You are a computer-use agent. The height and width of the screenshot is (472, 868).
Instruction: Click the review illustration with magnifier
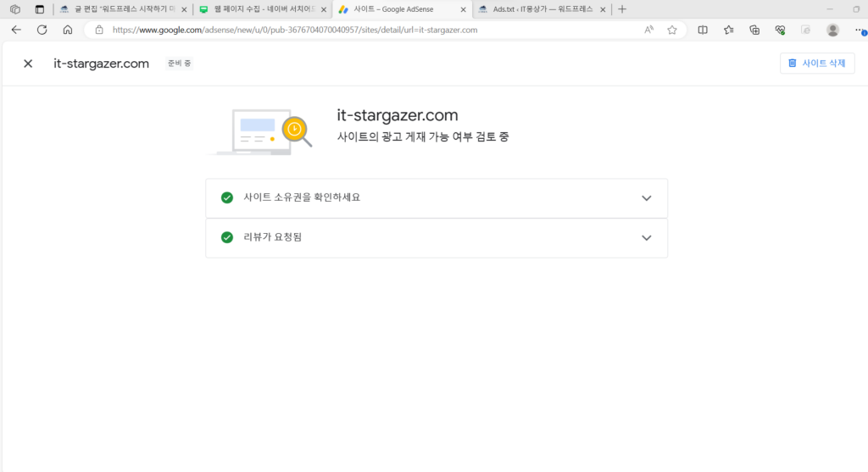point(260,131)
